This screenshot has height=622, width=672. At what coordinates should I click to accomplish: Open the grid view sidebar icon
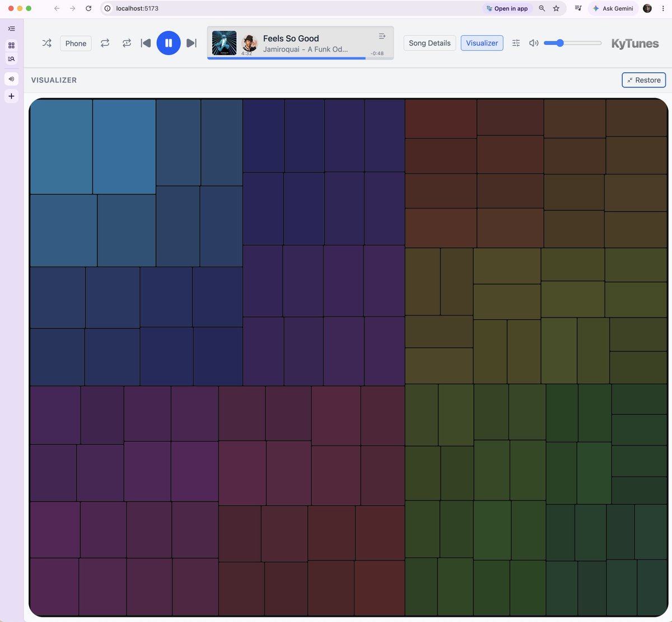[x=11, y=45]
